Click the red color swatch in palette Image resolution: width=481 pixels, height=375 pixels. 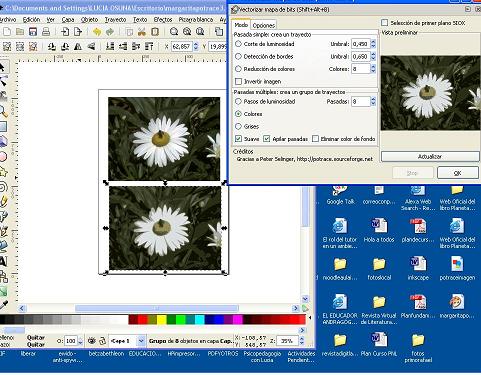pos(143,320)
